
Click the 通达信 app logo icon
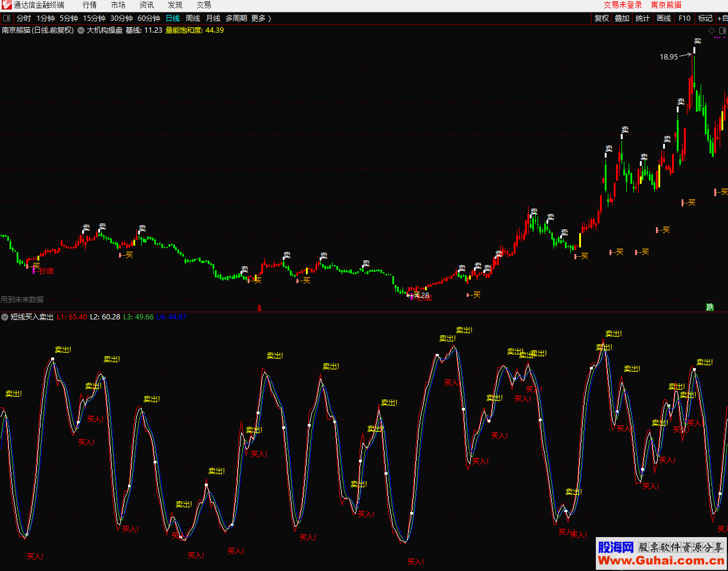coord(7,5)
